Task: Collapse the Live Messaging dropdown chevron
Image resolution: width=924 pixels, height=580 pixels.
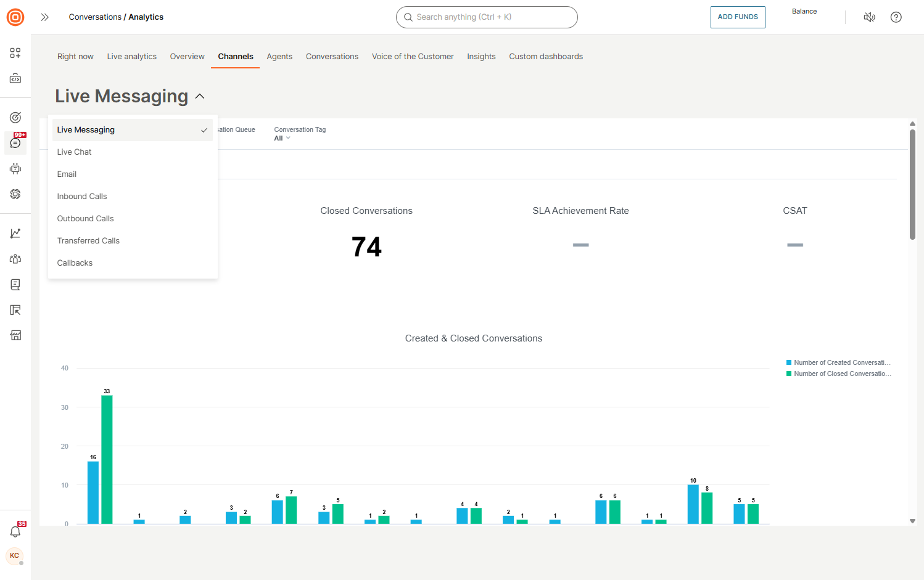Action: [199, 96]
